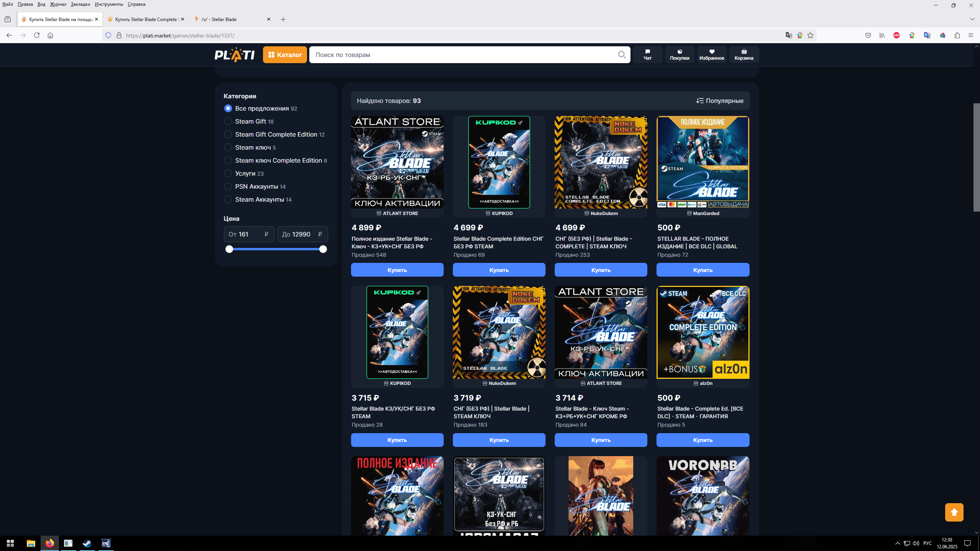Open the Каталог catalog menu
Image resolution: width=980 pixels, height=551 pixels.
[x=285, y=55]
